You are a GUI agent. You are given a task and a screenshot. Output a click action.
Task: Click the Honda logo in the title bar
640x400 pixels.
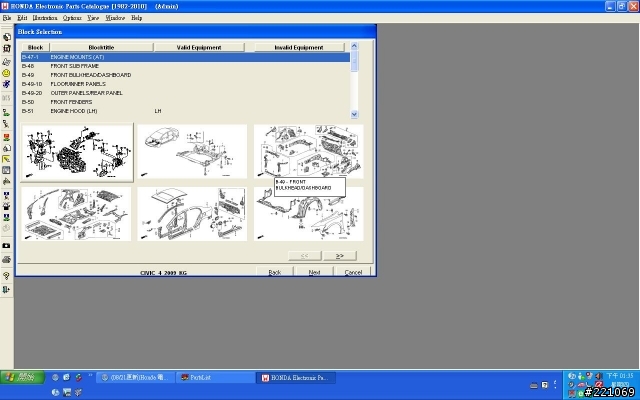[x=5, y=6]
